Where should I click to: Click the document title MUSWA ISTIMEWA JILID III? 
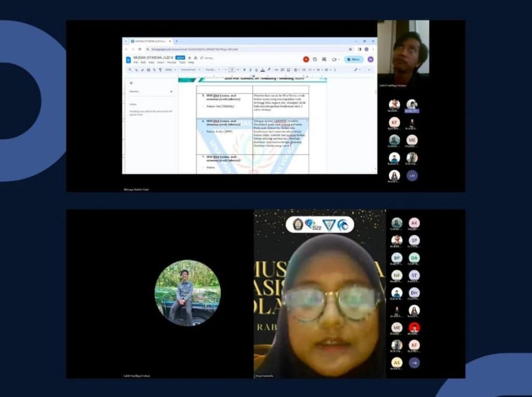point(153,58)
